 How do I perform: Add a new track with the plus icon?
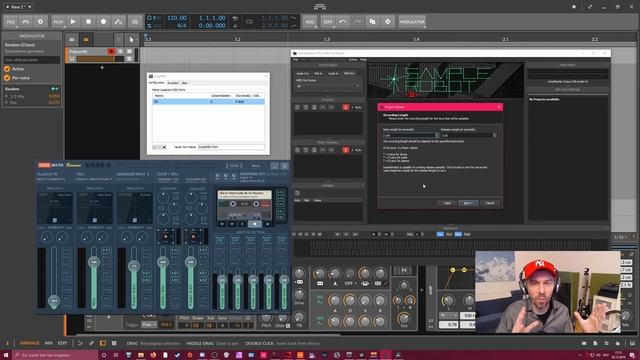(x=102, y=67)
